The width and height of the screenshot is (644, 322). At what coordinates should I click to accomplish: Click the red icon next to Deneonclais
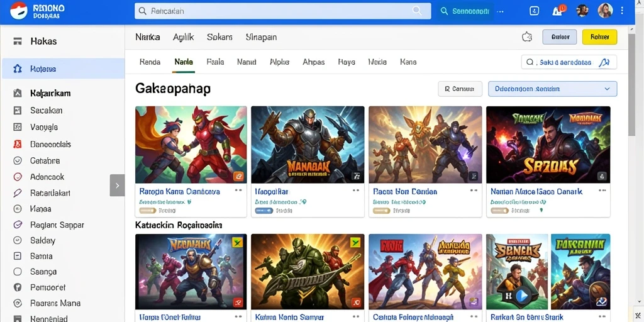(17, 144)
